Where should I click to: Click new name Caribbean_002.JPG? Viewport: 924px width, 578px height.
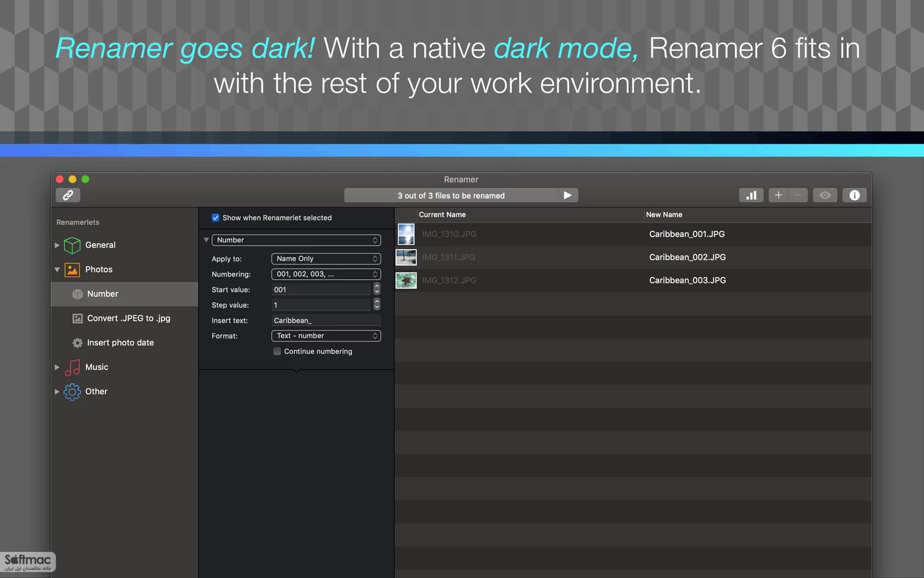[688, 257]
